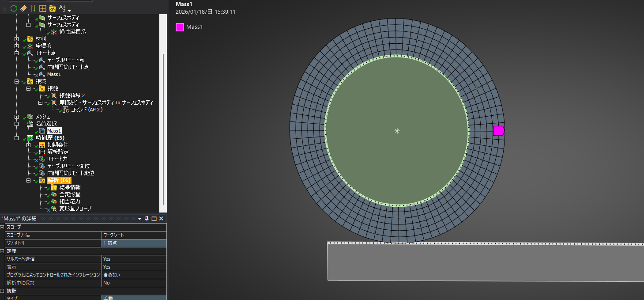Close the "Mass1" の詳細 panel

[161, 219]
